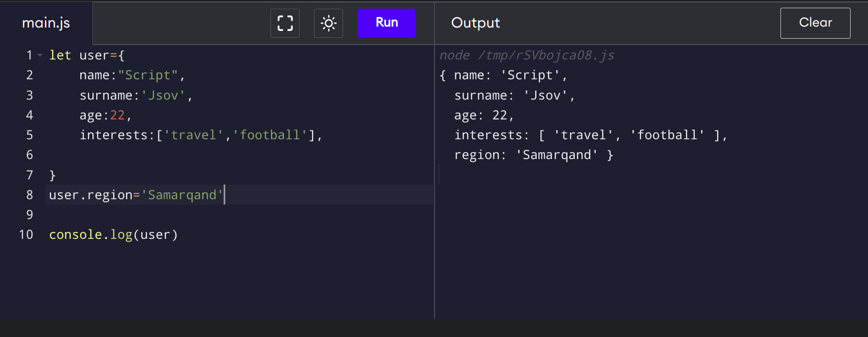Click the interests array code line
Image resolution: width=868 pixels, height=337 pixels.
[x=200, y=135]
